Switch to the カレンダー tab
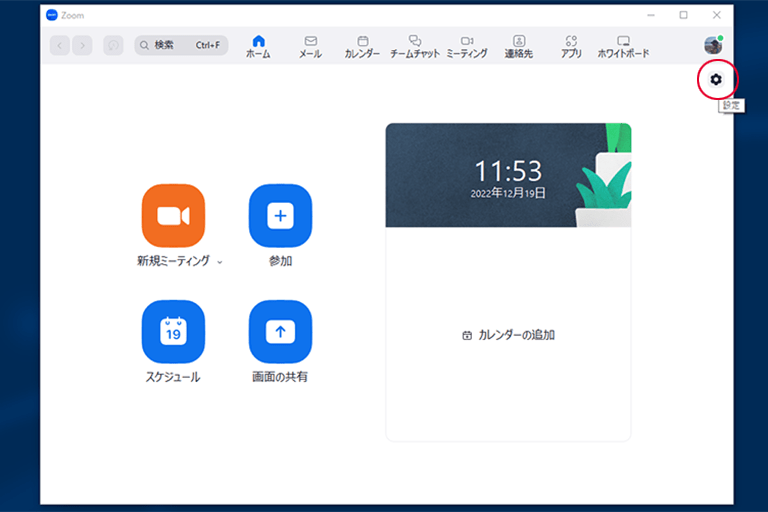Viewport: 768px width, 512px height. click(x=362, y=47)
